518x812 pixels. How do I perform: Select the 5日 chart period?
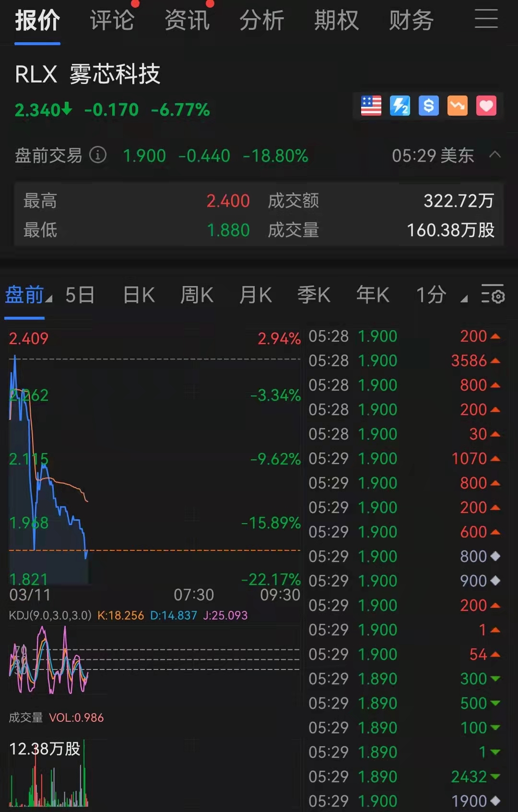coord(80,295)
